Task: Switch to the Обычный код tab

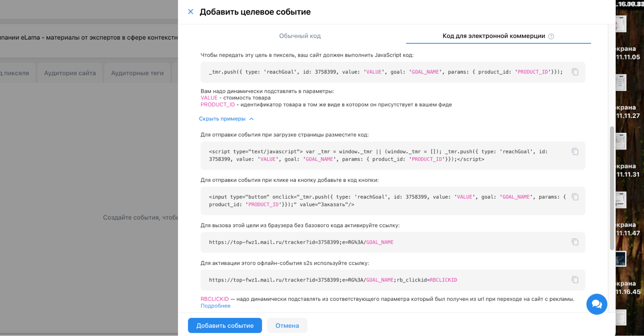Action: (x=300, y=36)
